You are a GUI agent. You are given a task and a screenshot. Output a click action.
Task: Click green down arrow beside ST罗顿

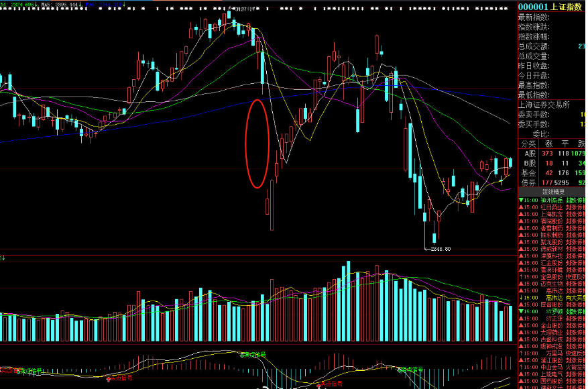coord(521,311)
